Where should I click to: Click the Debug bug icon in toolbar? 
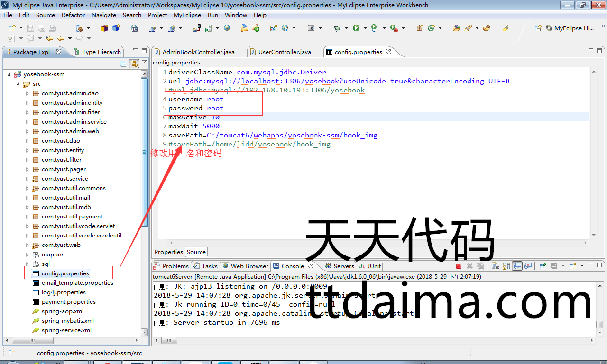point(337,28)
